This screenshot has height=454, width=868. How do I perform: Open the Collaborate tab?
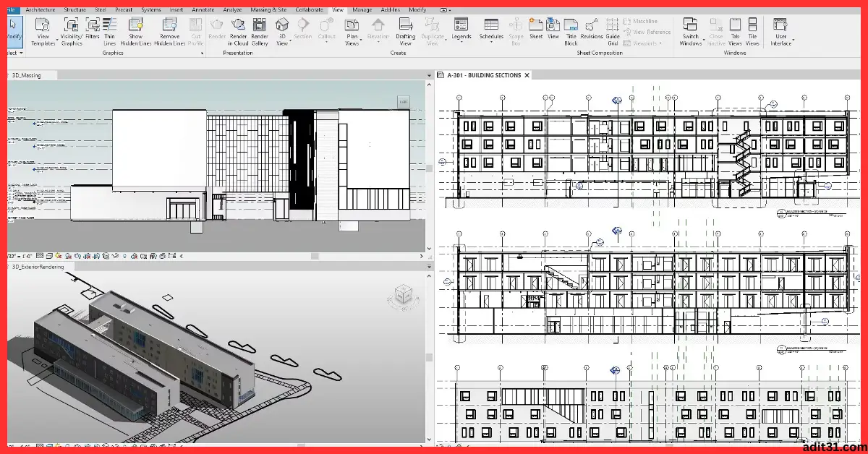(309, 10)
